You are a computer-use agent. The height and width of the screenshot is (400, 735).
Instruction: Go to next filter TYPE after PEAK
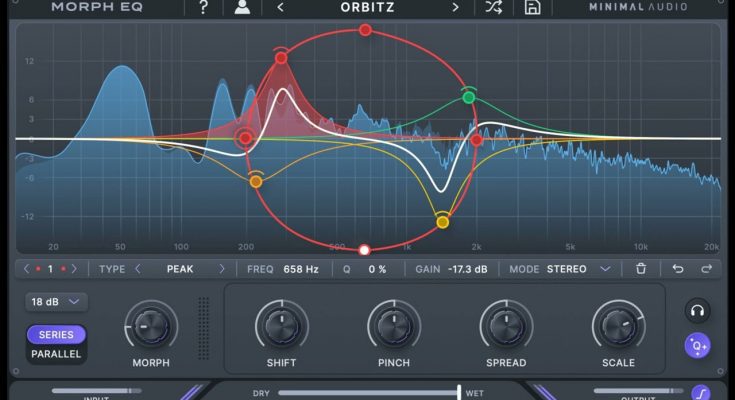[x=224, y=269]
